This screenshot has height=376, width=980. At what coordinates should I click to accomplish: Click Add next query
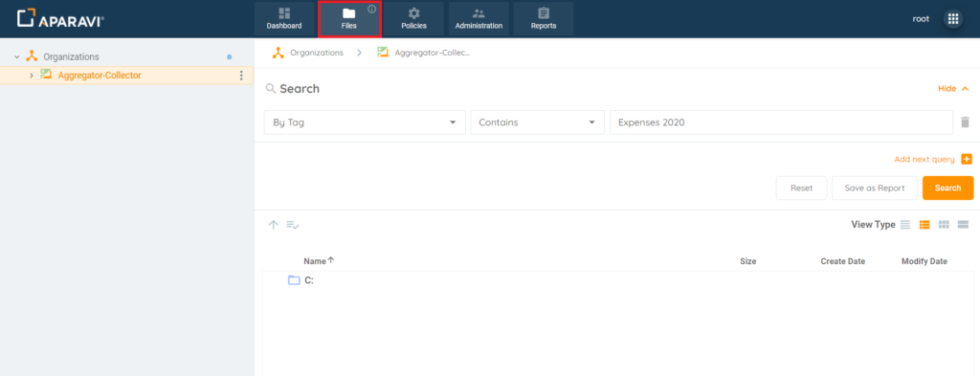coord(924,159)
